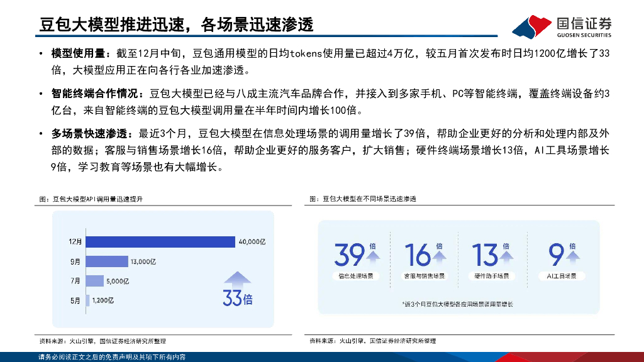This screenshot has height=362, width=644.
Task: Select the 5月 bar showing 1,200亿
Action: [87, 301]
